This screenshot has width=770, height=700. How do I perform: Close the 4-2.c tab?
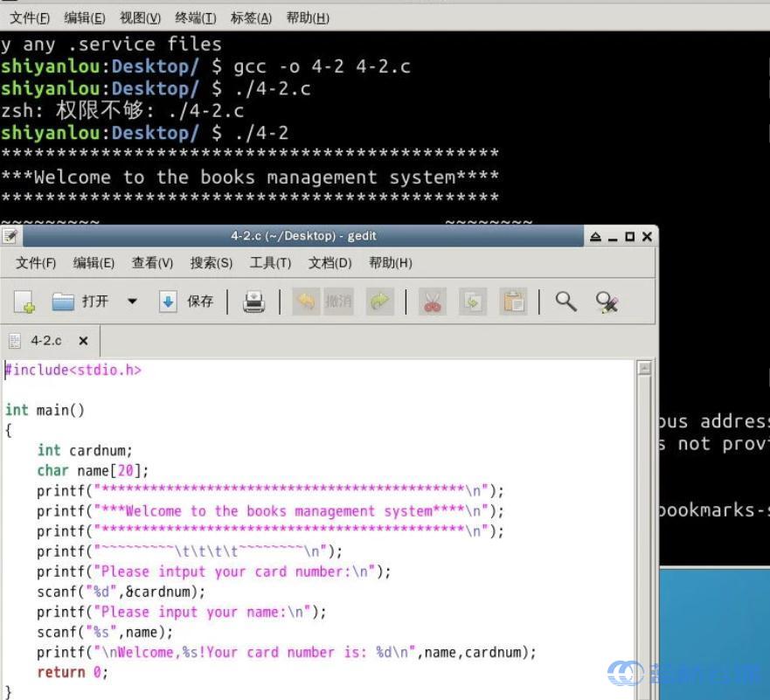point(83,341)
